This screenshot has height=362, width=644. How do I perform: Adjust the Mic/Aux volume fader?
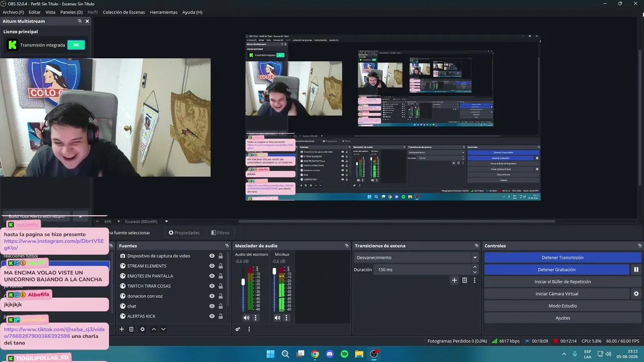[x=274, y=271]
